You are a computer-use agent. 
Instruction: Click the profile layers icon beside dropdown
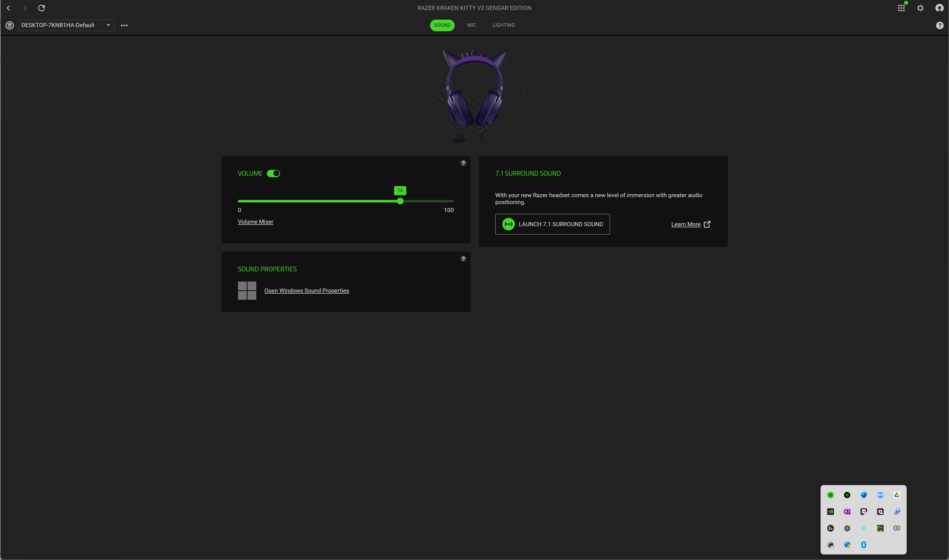[x=10, y=25]
